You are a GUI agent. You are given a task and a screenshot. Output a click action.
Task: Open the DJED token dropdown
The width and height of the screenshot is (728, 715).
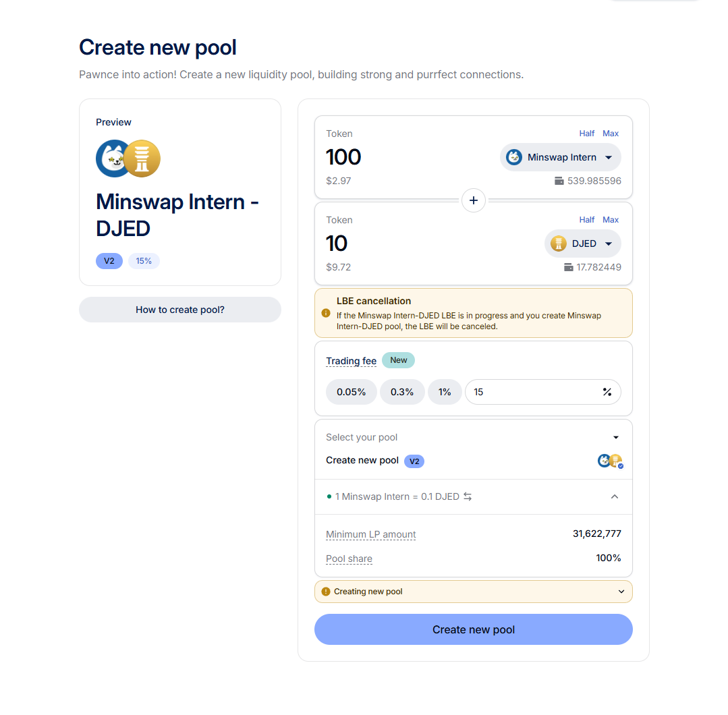click(583, 244)
